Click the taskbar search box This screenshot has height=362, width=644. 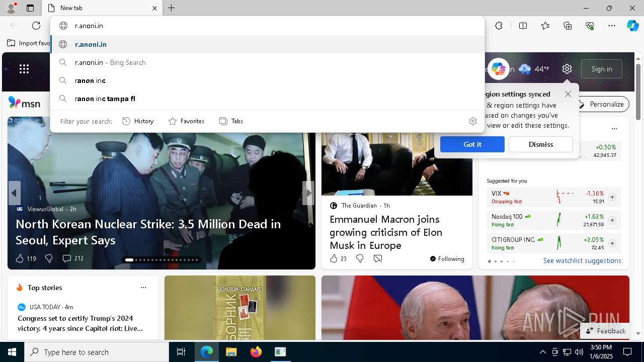coord(97,352)
